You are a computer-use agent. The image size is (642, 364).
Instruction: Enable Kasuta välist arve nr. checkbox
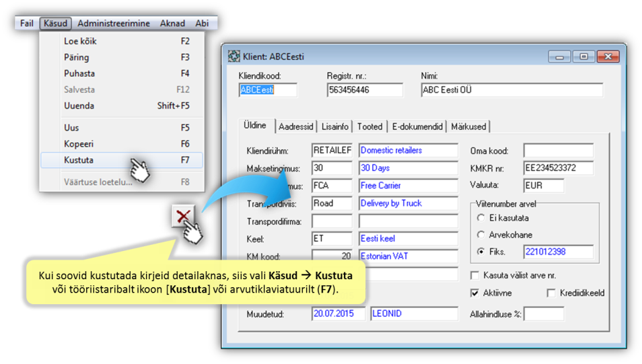click(x=475, y=276)
